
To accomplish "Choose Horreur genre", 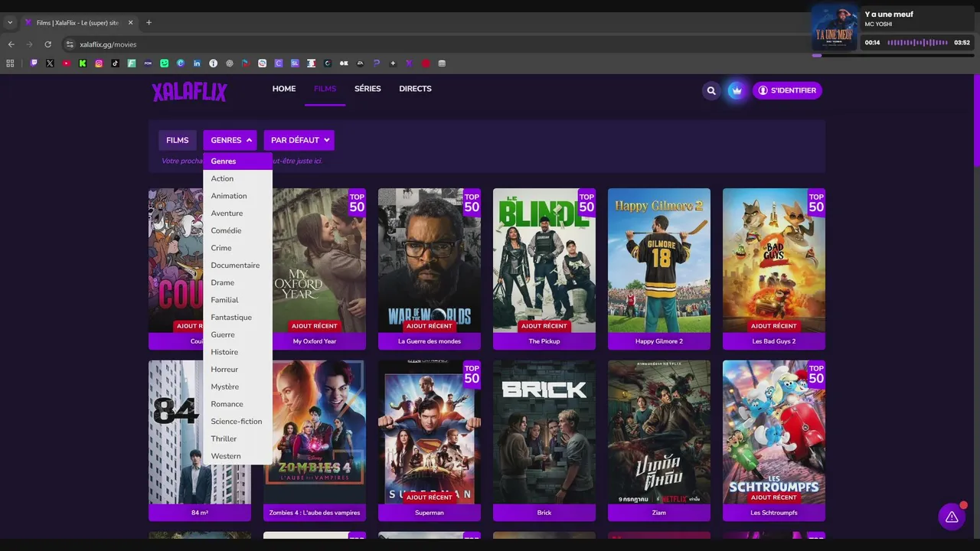I will click(237, 370).
